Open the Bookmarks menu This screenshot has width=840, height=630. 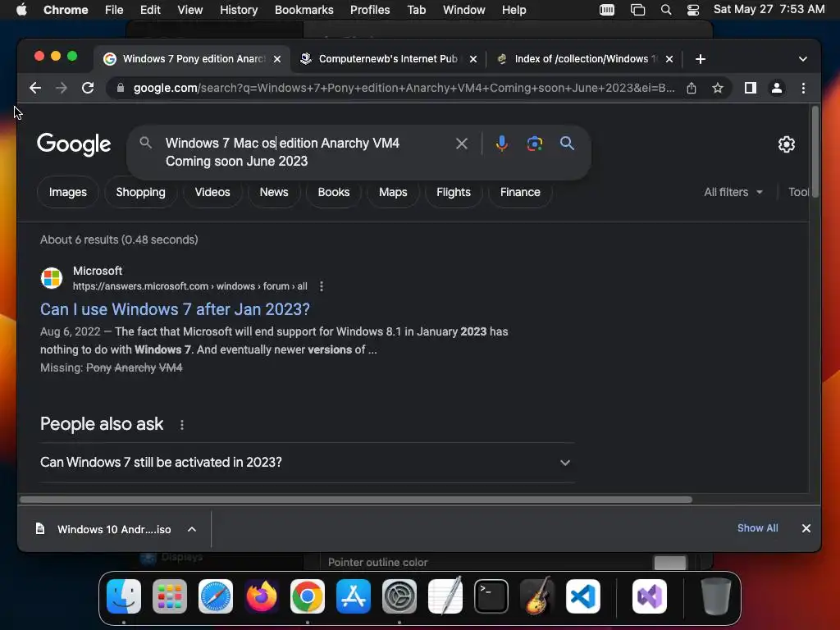pos(304,10)
